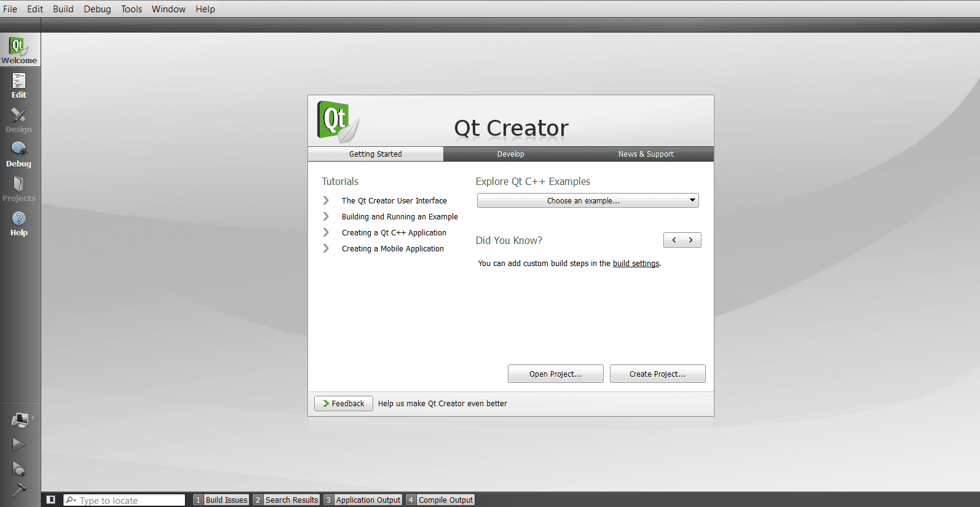The image size is (980, 507).
Task: Open the Help mode in sidebar
Action: coord(19,223)
